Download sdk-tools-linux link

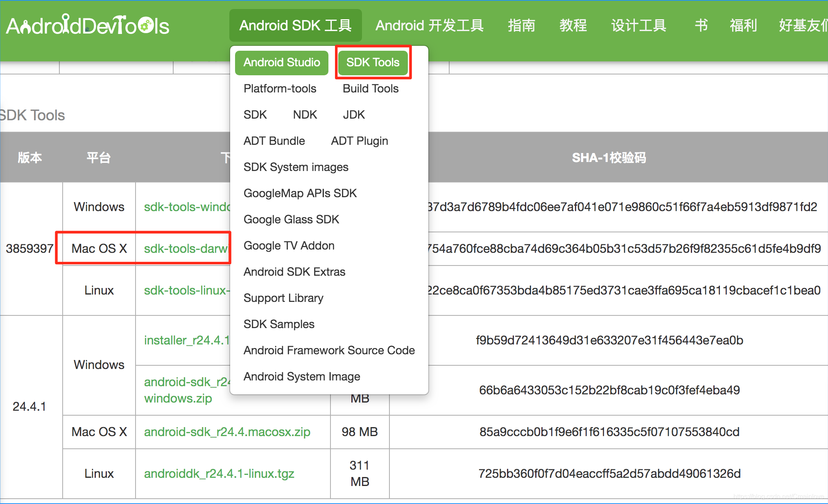[x=187, y=290]
